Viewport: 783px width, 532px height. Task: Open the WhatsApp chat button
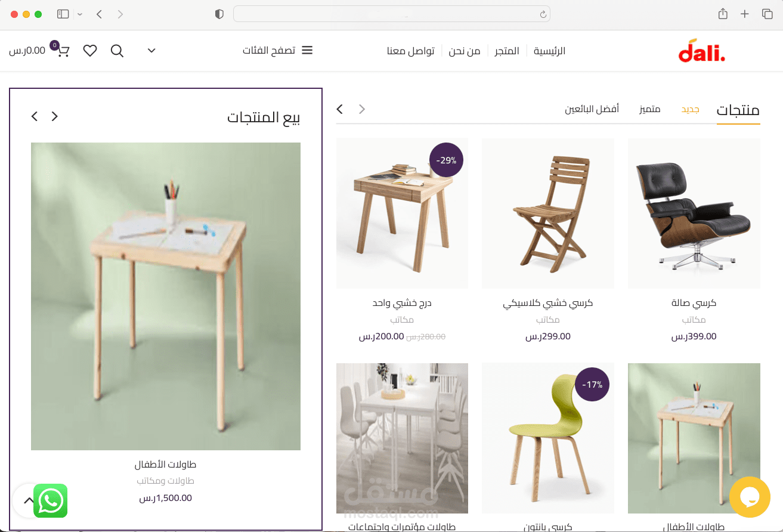50,500
